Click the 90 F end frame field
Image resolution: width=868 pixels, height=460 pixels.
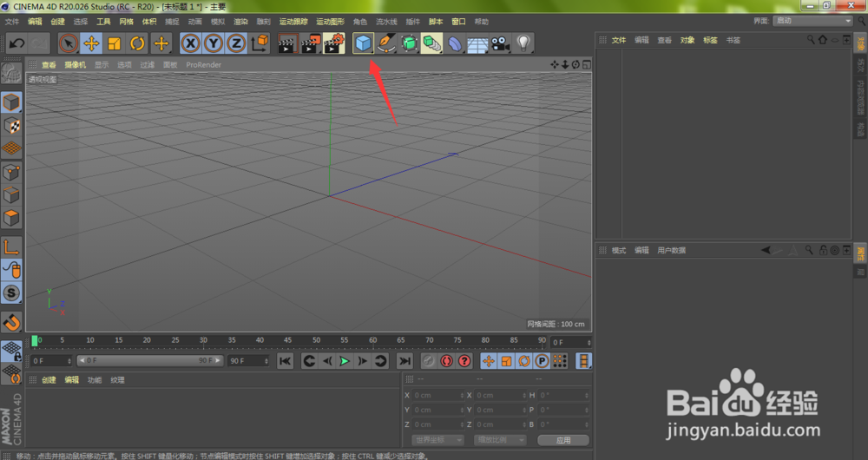[x=248, y=360]
